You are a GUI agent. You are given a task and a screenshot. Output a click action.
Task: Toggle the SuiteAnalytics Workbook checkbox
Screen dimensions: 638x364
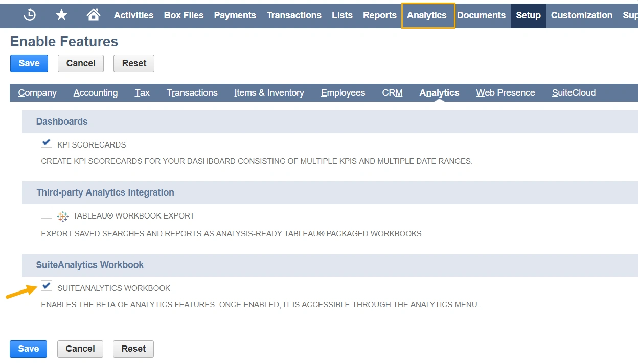(x=47, y=286)
